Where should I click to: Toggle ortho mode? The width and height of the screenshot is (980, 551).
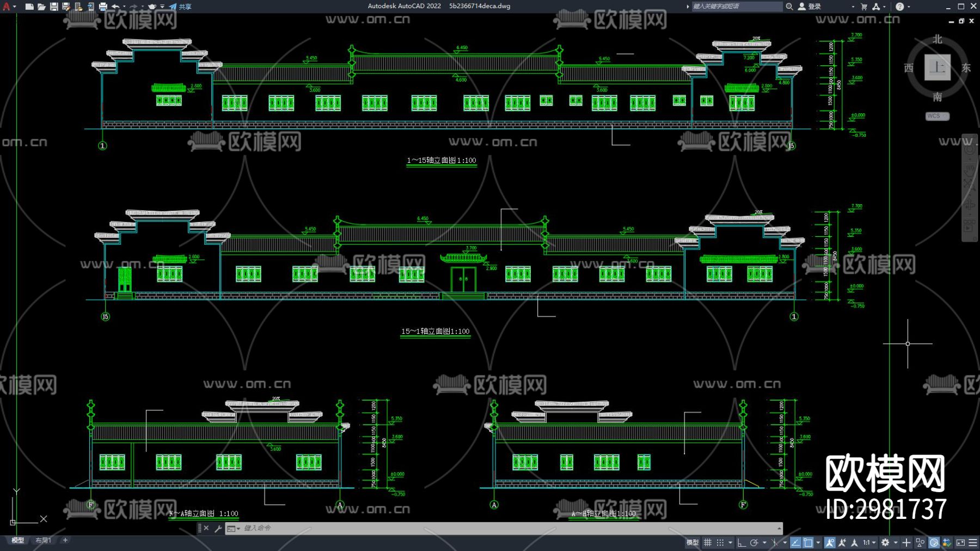pos(742,542)
